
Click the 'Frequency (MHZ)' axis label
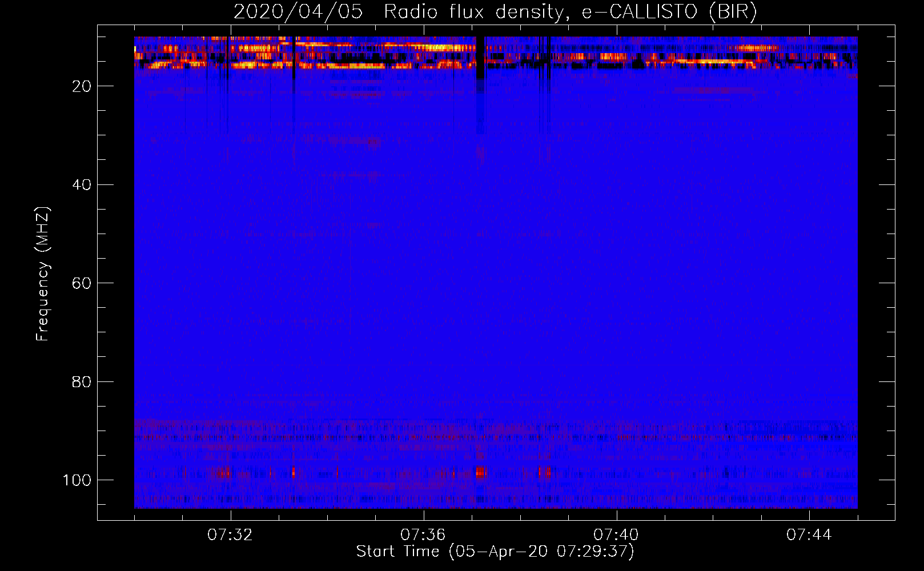point(43,274)
